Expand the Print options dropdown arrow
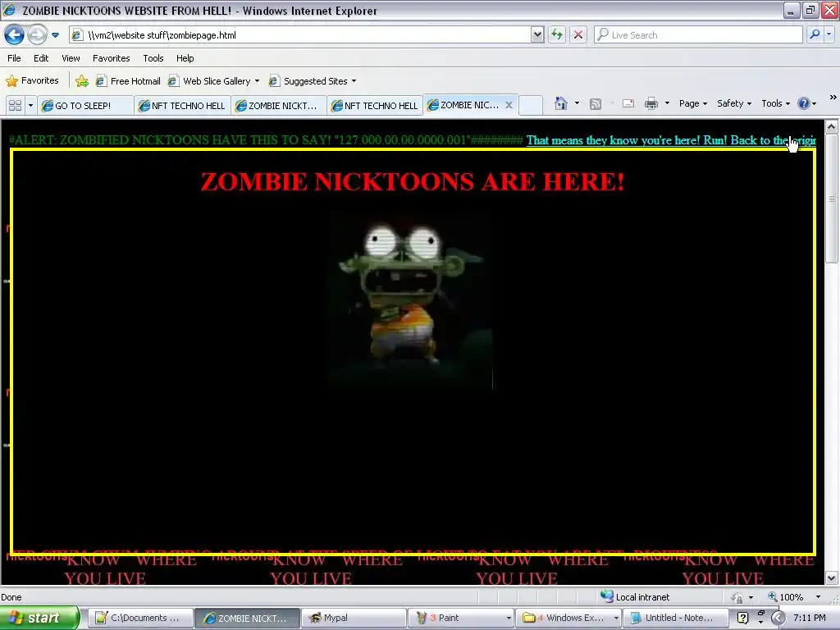 (667, 103)
